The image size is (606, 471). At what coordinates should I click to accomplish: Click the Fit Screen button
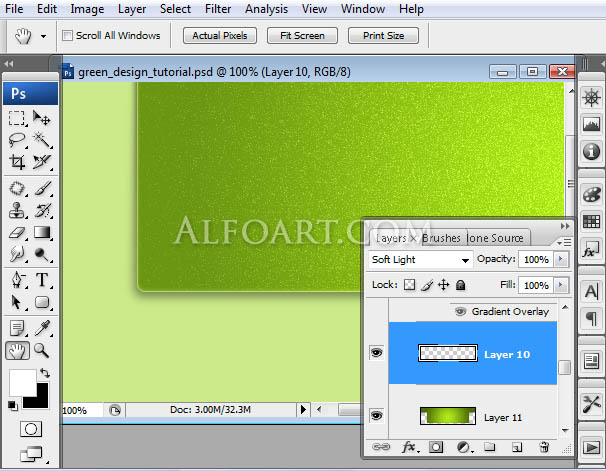[302, 36]
